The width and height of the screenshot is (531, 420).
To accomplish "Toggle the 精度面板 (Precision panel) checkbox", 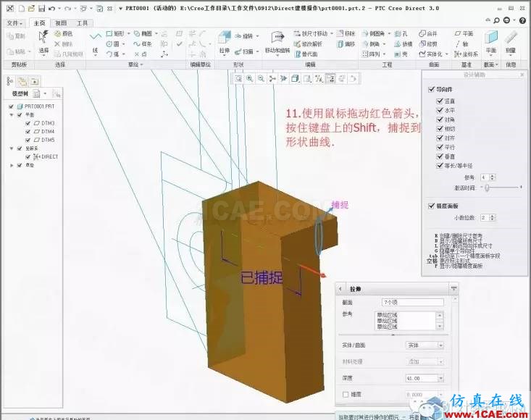I will point(431,206).
